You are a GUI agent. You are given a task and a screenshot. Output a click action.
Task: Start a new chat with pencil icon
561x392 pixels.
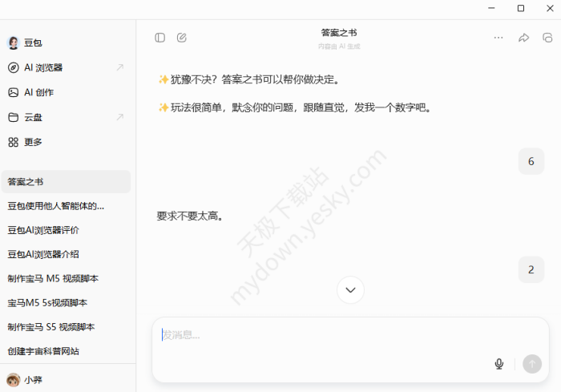tap(182, 38)
